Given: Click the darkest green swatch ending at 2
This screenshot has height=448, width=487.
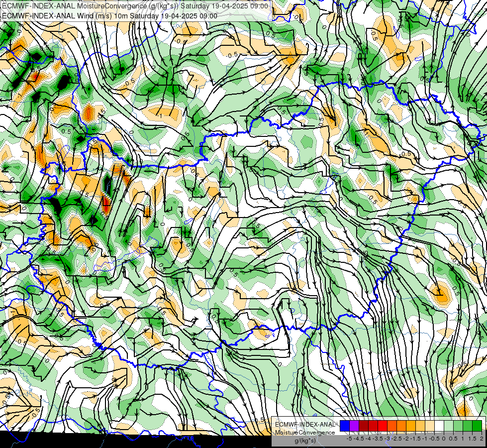Looking at the screenshot, I should pos(477,426).
